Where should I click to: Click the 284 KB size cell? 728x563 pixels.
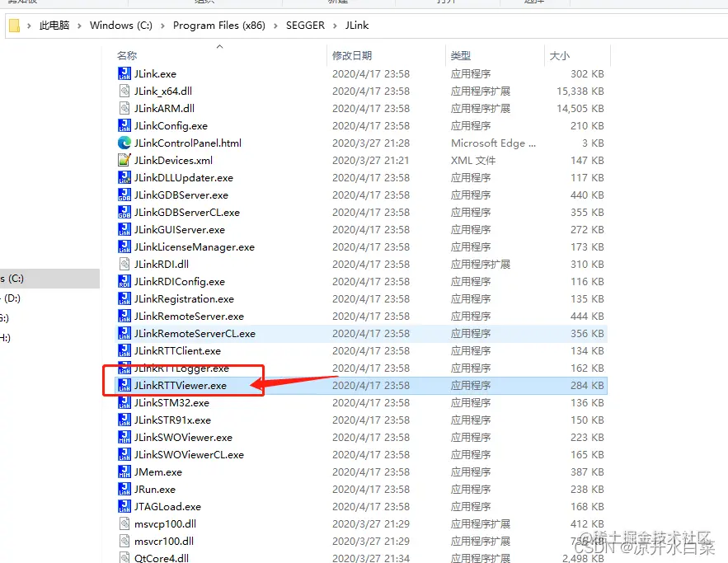pos(587,385)
